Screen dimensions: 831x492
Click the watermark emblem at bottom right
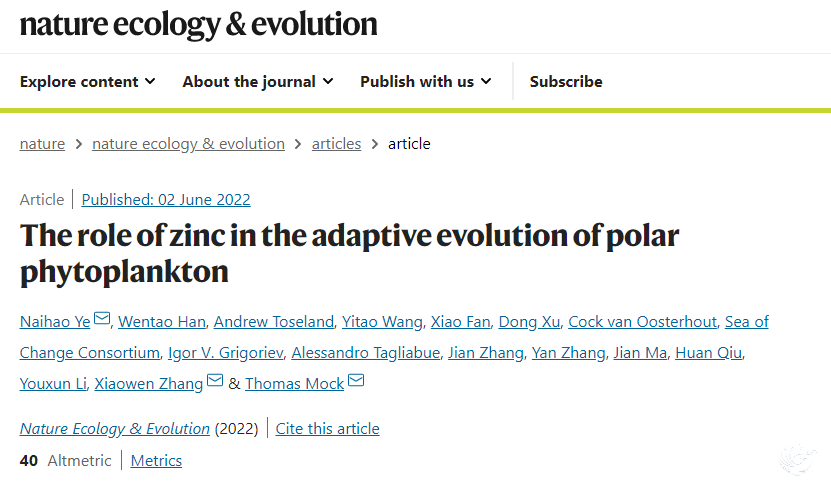point(797,459)
